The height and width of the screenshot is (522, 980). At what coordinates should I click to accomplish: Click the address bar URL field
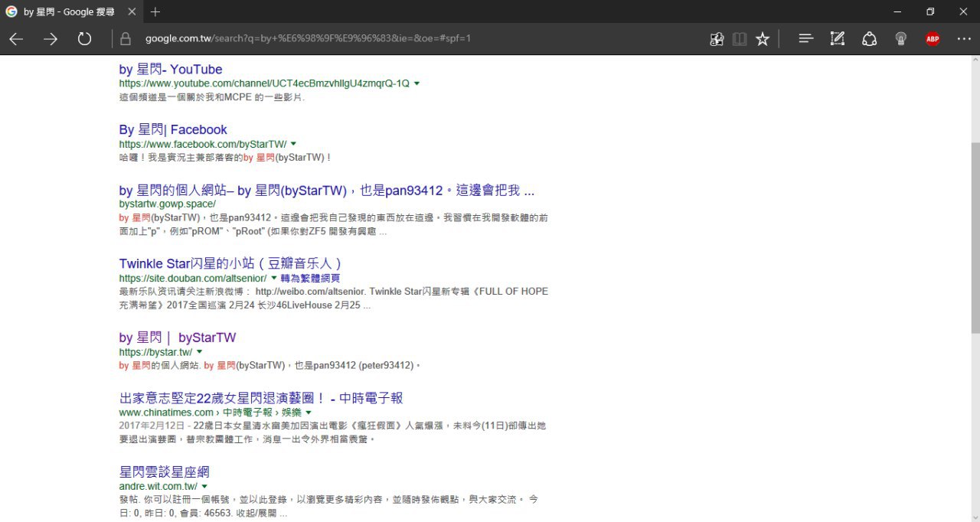[x=383, y=39]
